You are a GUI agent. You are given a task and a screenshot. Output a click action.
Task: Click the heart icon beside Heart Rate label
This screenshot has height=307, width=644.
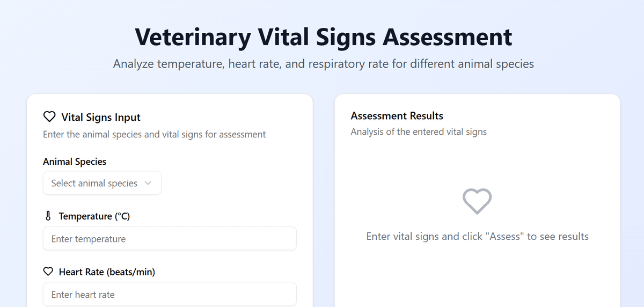coord(48,272)
